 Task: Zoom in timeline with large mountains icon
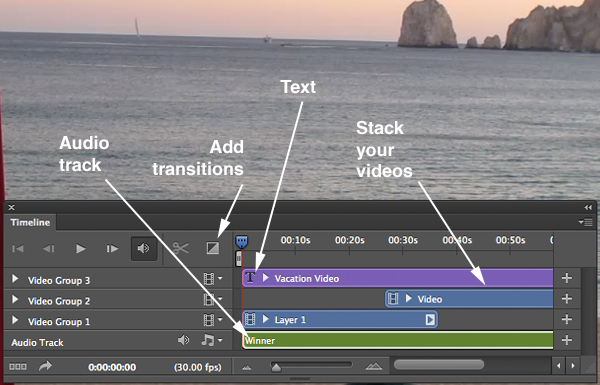point(374,366)
